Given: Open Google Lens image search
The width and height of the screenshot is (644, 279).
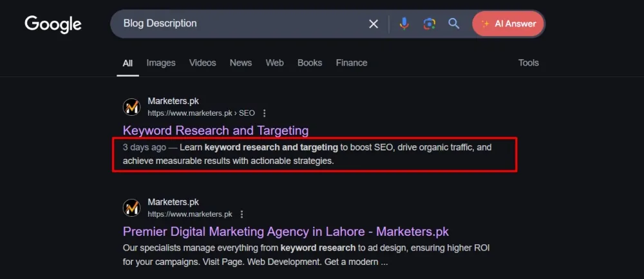Looking at the screenshot, I should (x=429, y=24).
